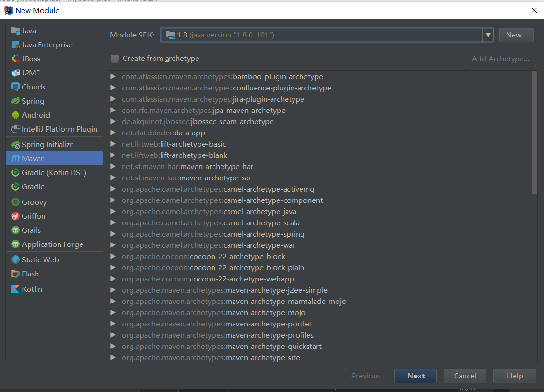Select Maven module type label

[33, 158]
